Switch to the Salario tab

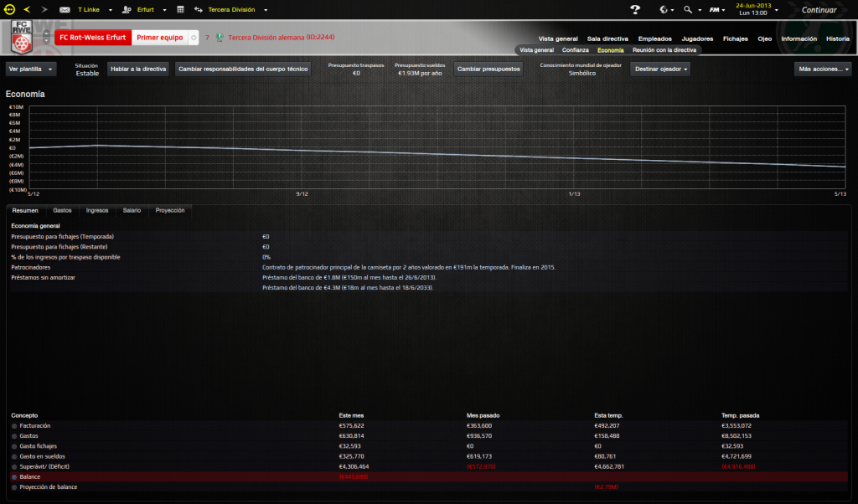132,210
